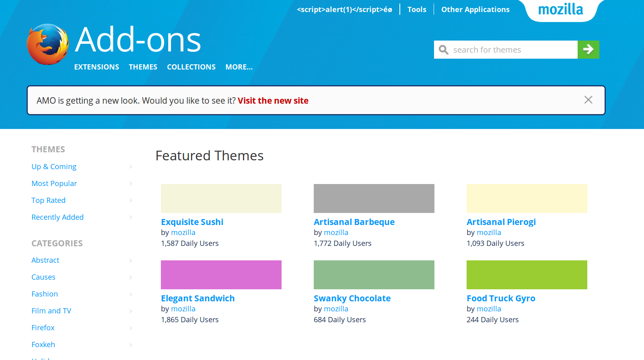Viewport: 644px width, 360px height.
Task: Open the Artisanal Pierogi theme title
Action: 501,222
